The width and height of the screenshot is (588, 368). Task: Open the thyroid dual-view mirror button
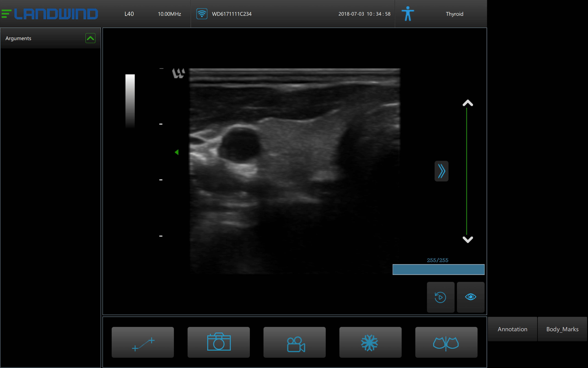(x=446, y=342)
